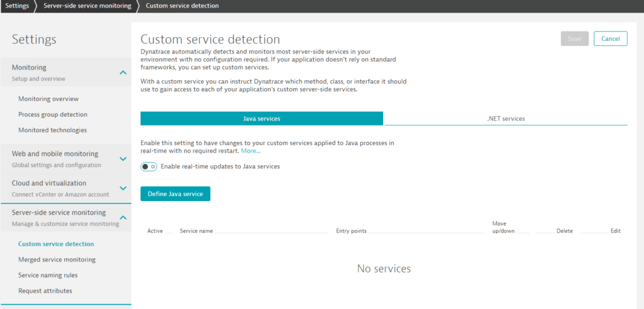Open Process group detection settings
644x309 pixels.
(x=53, y=114)
